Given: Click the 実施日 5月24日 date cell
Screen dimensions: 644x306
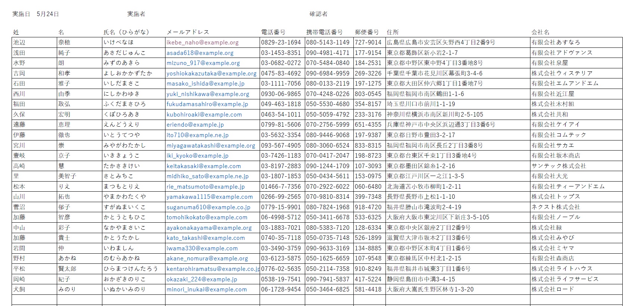Looking at the screenshot, I should [36, 14].
